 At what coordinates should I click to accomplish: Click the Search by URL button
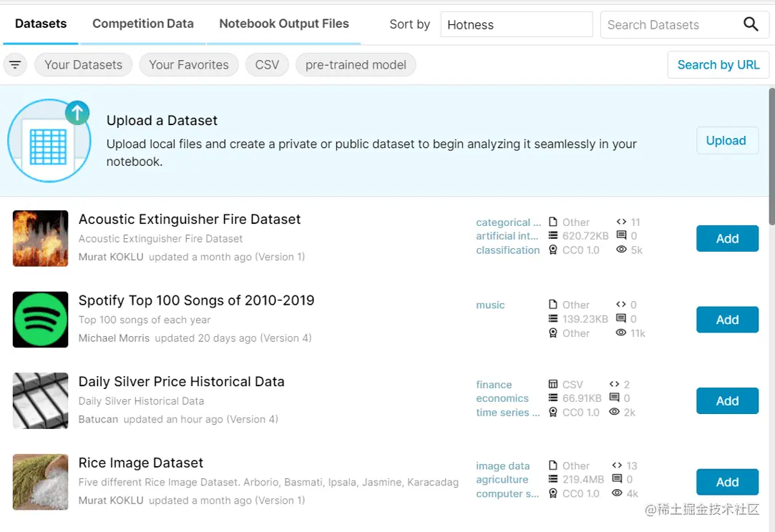[718, 64]
